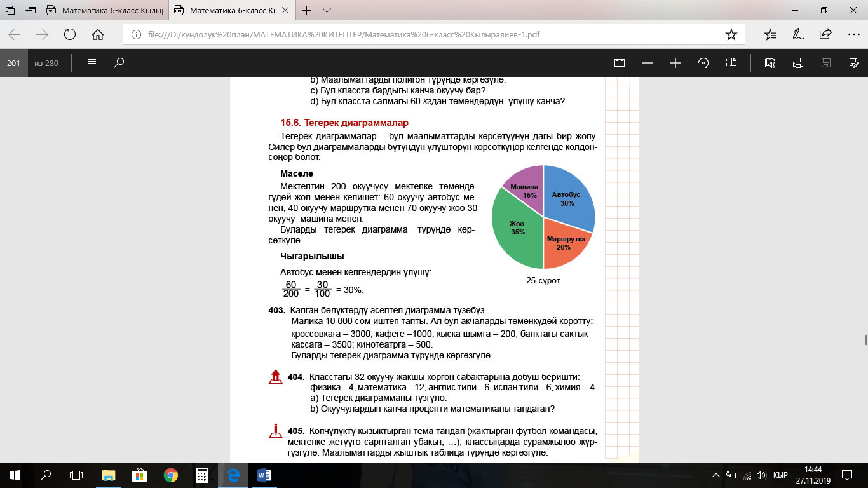Click exercise number 404.

295,377
